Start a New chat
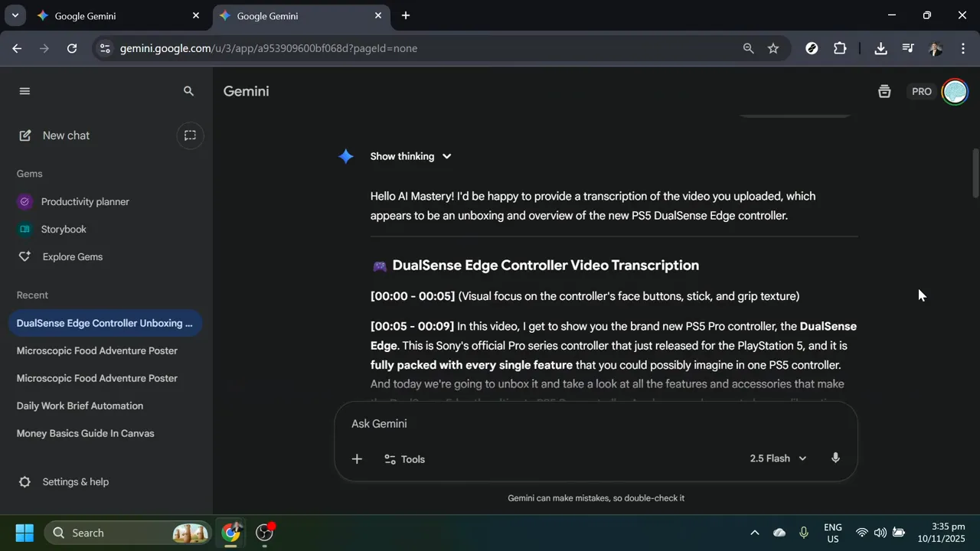 tap(54, 135)
